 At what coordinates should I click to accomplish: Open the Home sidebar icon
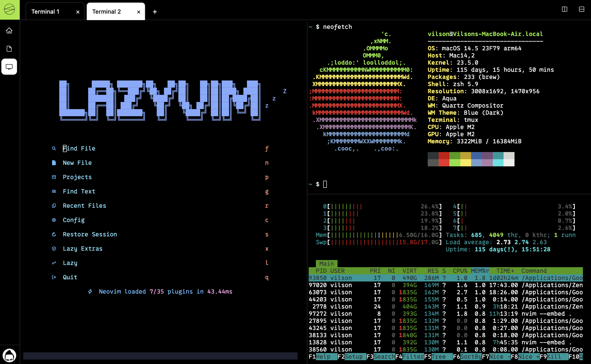[x=9, y=31]
